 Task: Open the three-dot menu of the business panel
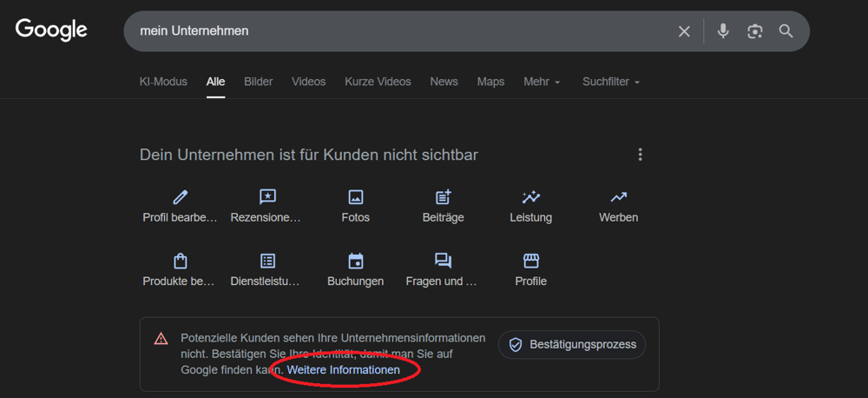(x=640, y=154)
